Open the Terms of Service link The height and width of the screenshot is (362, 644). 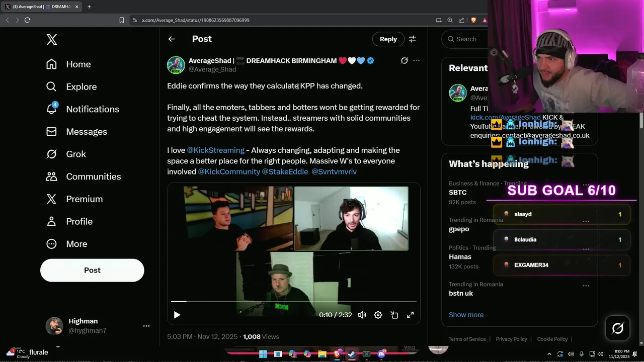[467, 339]
